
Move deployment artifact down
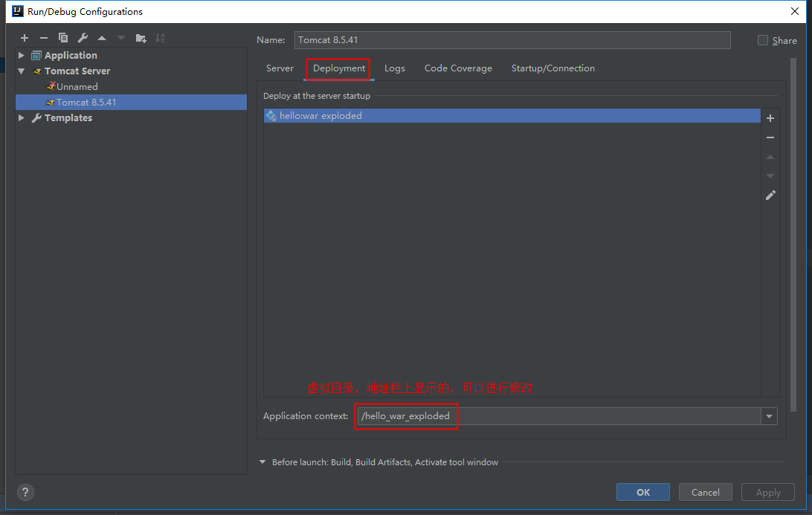770,176
